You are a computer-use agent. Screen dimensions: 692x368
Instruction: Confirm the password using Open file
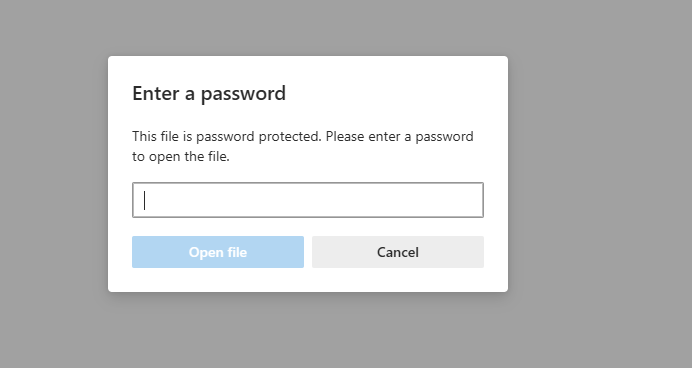(218, 252)
